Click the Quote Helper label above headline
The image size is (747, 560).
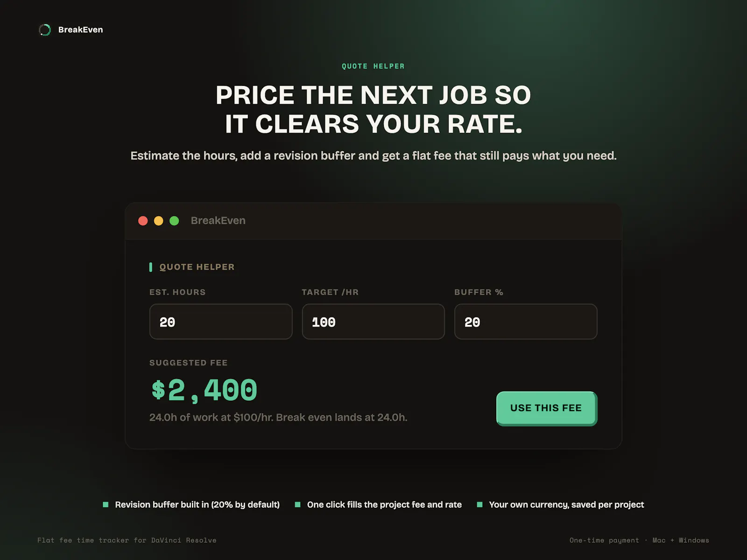[x=373, y=66]
